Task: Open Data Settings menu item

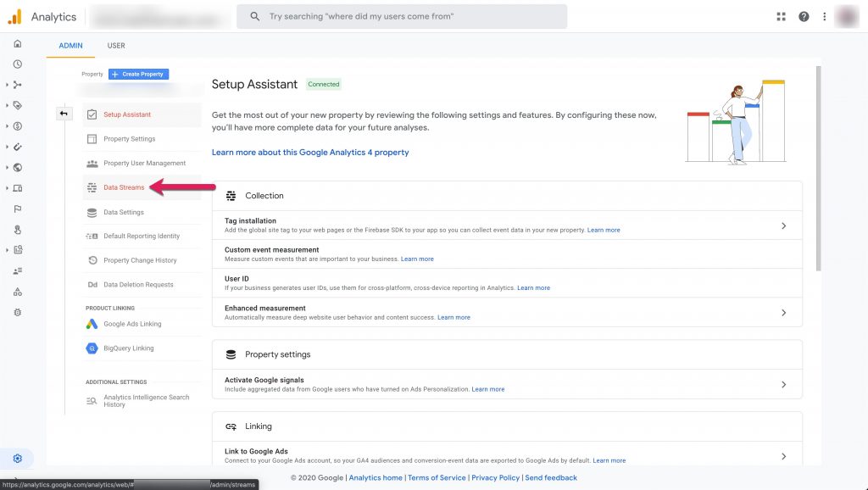Action: point(142,212)
